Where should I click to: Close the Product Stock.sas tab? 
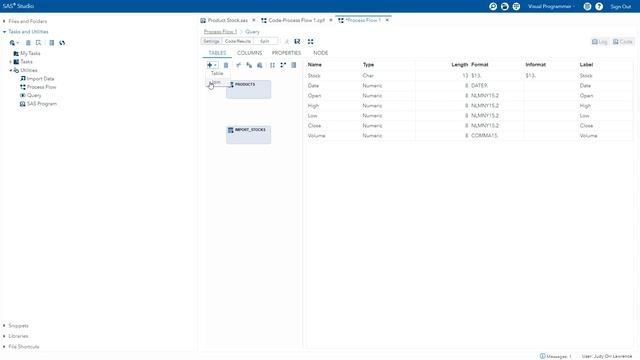(253, 20)
